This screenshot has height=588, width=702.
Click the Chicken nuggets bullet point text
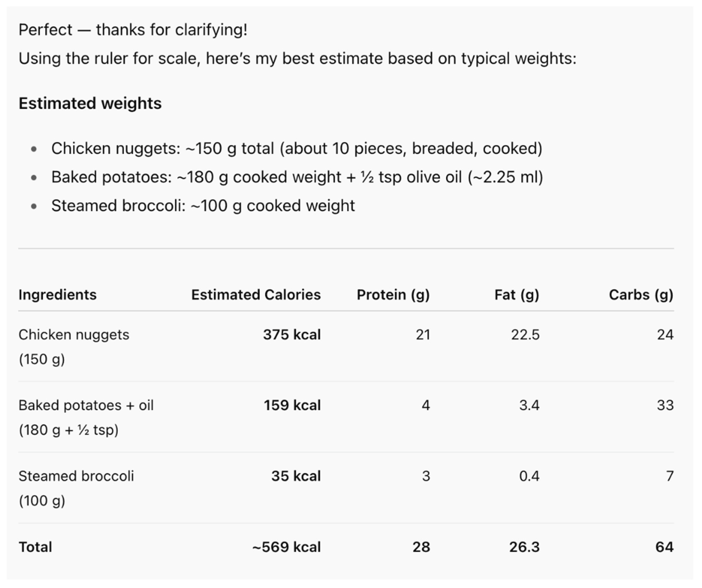(296, 148)
